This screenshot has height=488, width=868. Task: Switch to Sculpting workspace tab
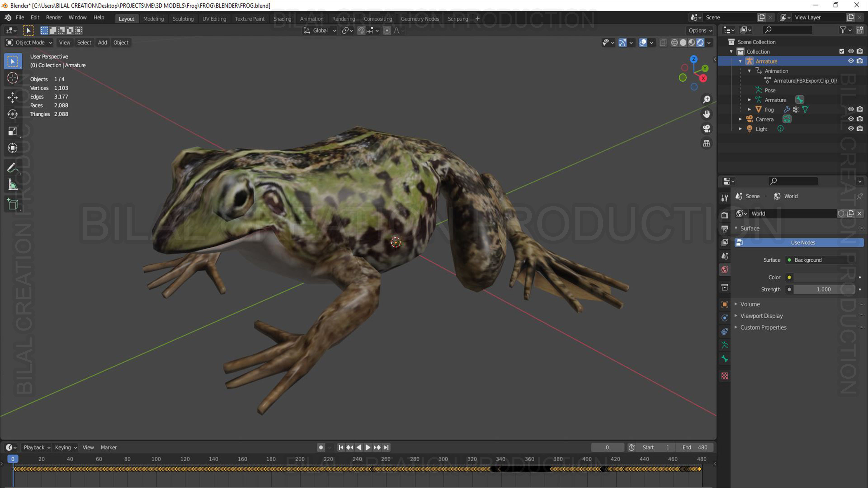click(x=183, y=19)
